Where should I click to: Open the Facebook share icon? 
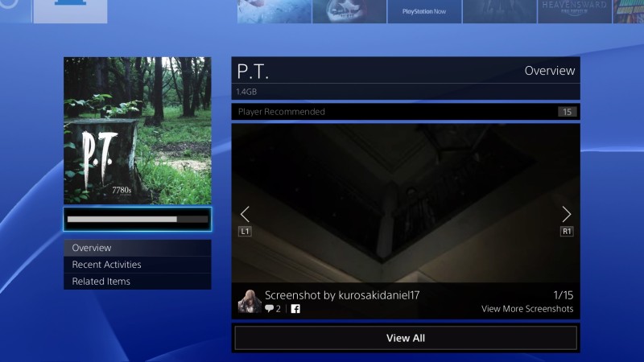pos(295,309)
